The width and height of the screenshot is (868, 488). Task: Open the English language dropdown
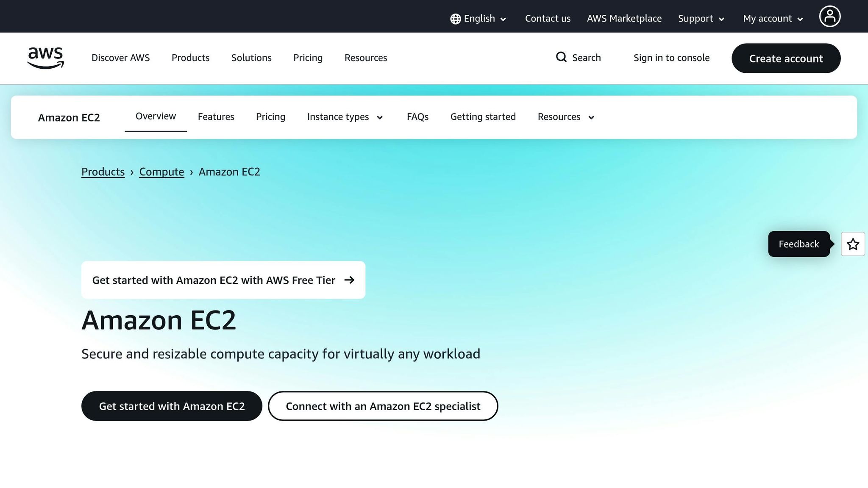(479, 18)
